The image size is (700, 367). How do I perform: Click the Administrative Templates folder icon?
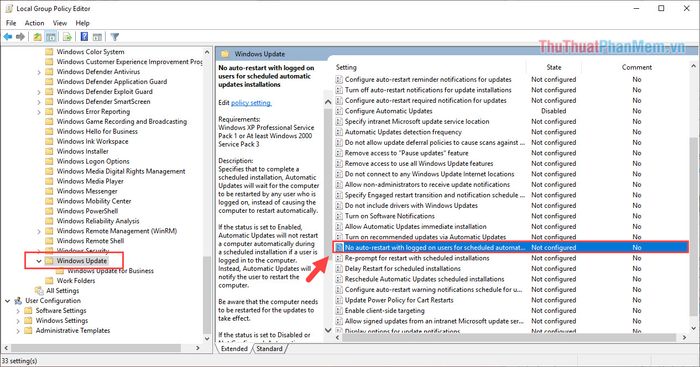click(x=29, y=331)
